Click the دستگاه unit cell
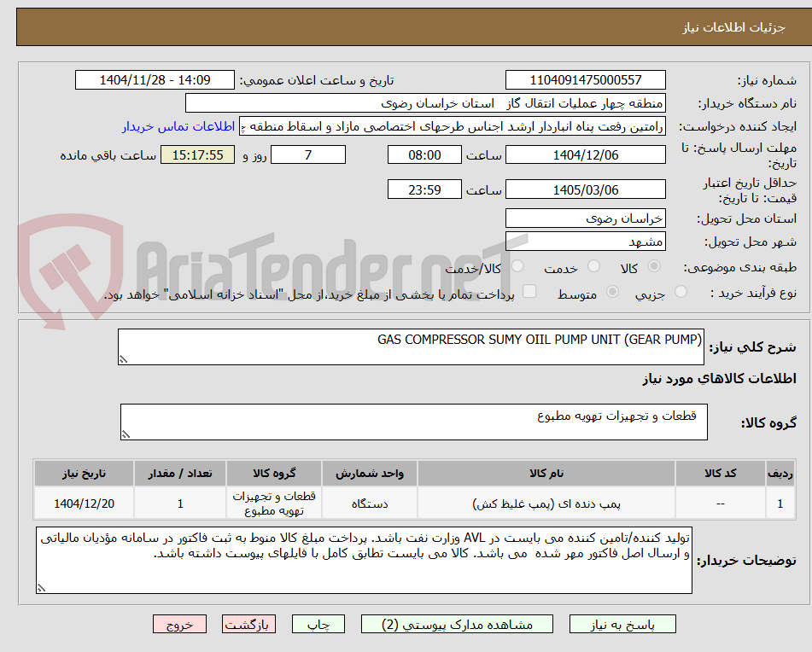 point(369,504)
